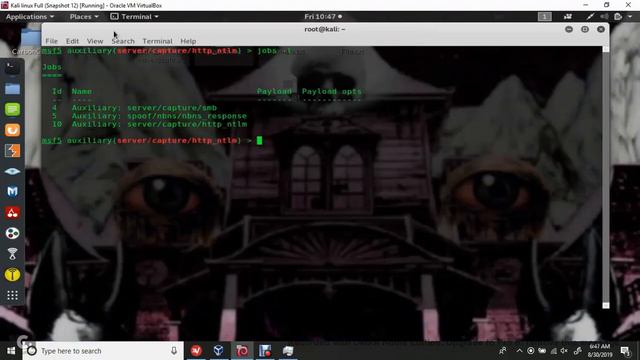Open the Windows notification center
The width and height of the screenshot is (640, 360).
(x=625, y=351)
